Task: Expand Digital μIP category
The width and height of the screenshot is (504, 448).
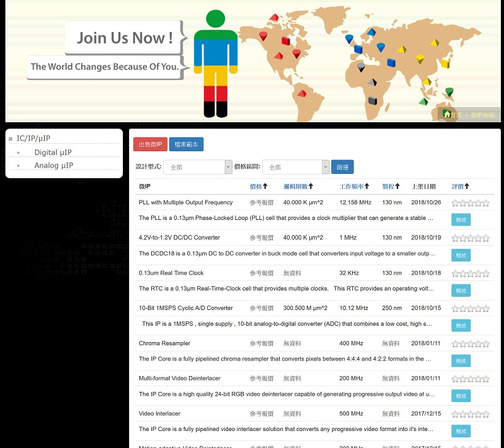Action: tap(19, 152)
